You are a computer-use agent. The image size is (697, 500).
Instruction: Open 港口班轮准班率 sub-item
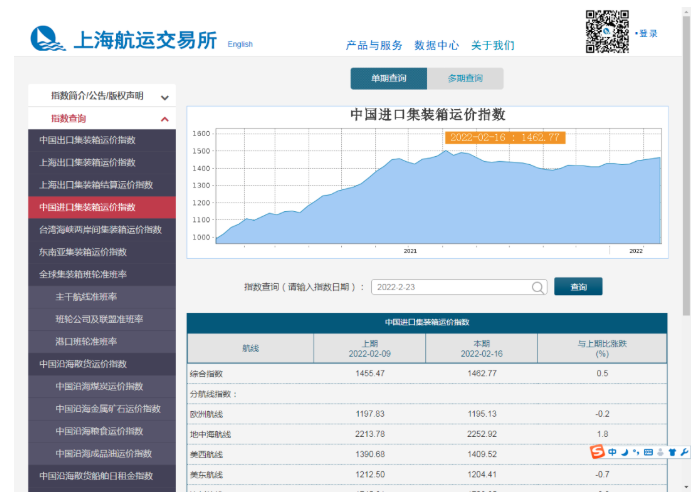[x=102, y=342]
